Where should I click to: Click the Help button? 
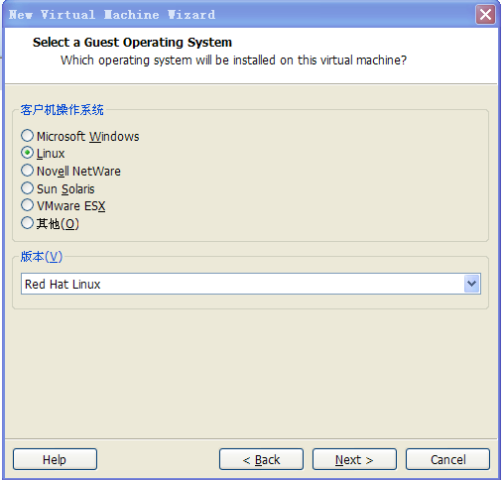click(55, 459)
